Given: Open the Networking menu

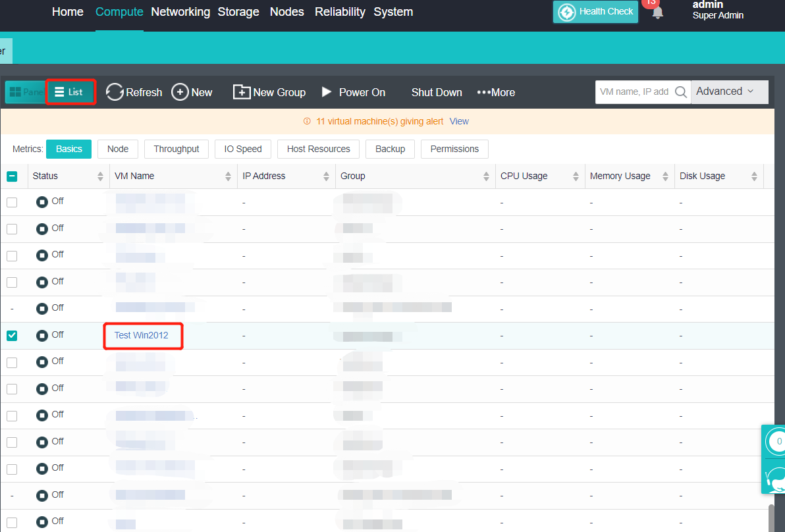Looking at the screenshot, I should tap(180, 12).
